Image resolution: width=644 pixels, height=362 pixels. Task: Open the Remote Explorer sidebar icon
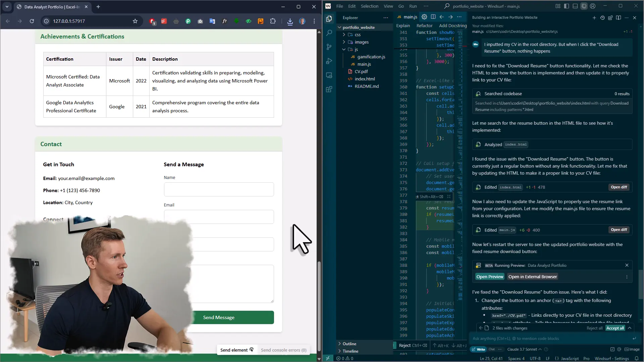(329, 75)
